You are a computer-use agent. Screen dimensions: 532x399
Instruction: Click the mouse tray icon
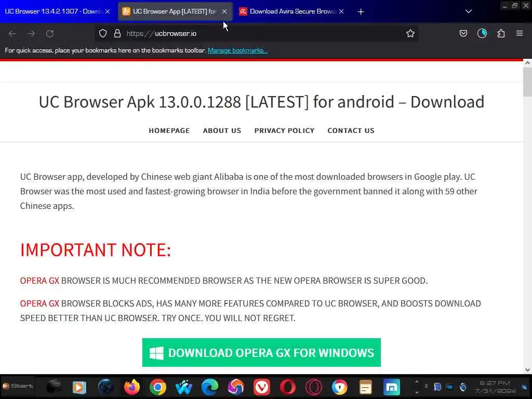(x=463, y=387)
